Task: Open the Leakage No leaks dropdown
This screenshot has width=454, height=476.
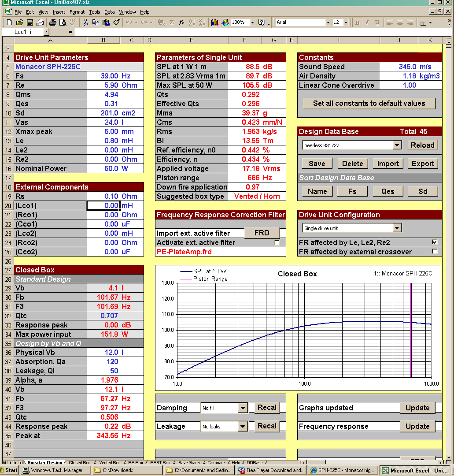Action: (243, 427)
